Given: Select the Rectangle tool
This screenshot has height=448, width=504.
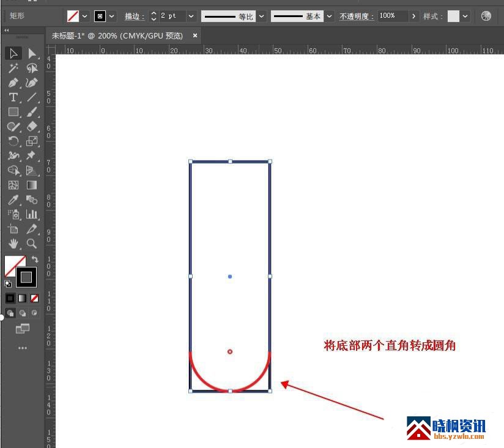Looking at the screenshot, I should [x=13, y=112].
